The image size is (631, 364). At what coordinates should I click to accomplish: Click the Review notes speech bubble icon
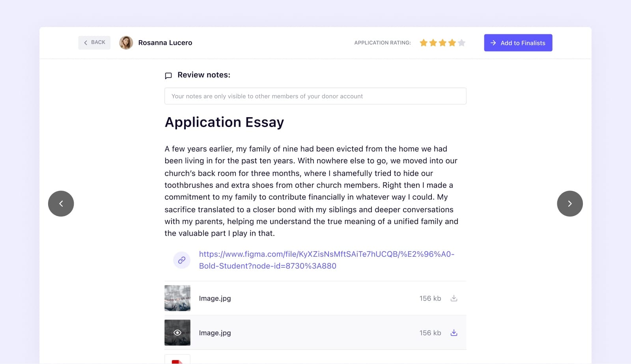(x=168, y=75)
